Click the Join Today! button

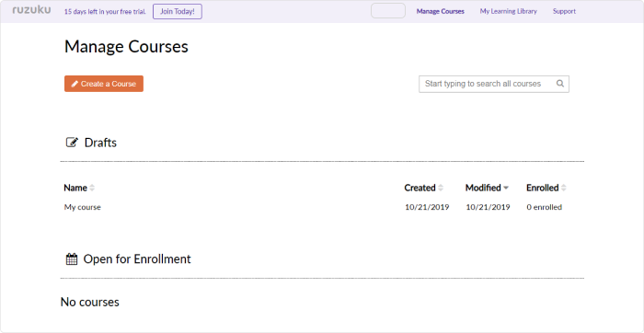click(x=178, y=11)
